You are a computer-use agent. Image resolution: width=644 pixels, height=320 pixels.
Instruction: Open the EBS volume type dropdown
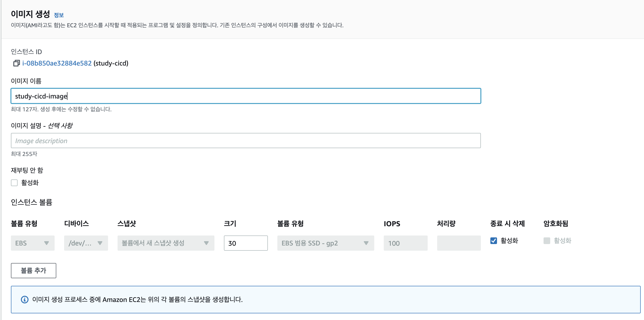coord(33,243)
